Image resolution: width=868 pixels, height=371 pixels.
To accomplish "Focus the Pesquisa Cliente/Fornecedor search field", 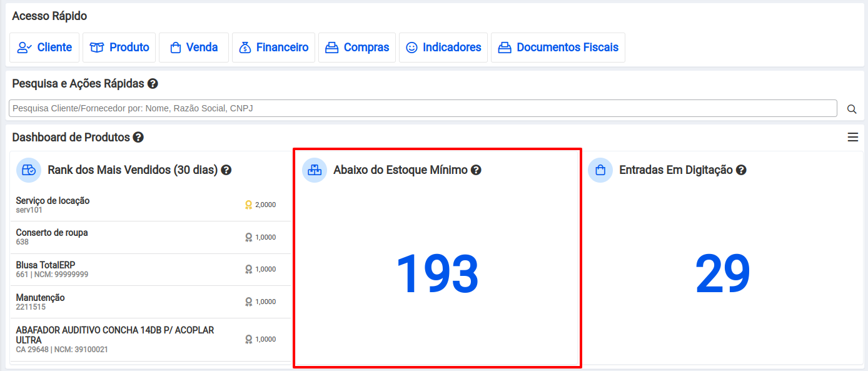I will pos(423,108).
